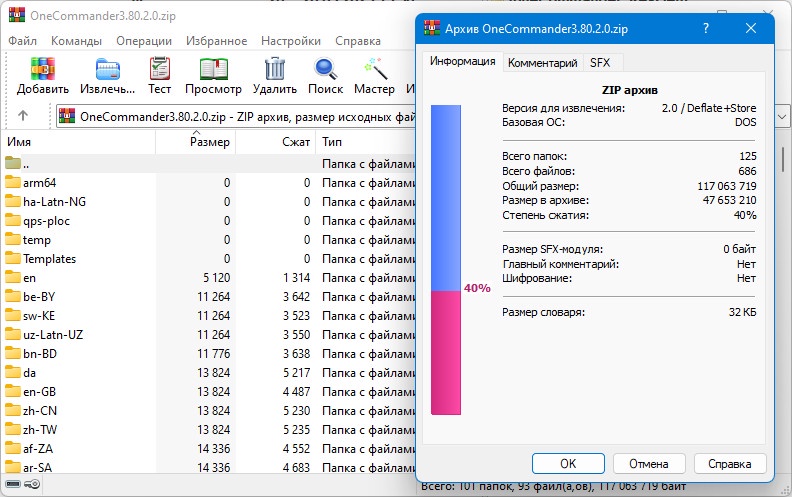The height and width of the screenshot is (497, 792).
Task: Select the ar-SA folder row
Action: 209,467
